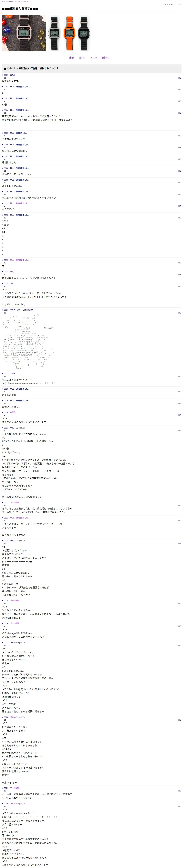The width and height of the screenshot is (186, 868).
Task: Click small NG under post number 0019
Action: [x=5, y=404]
